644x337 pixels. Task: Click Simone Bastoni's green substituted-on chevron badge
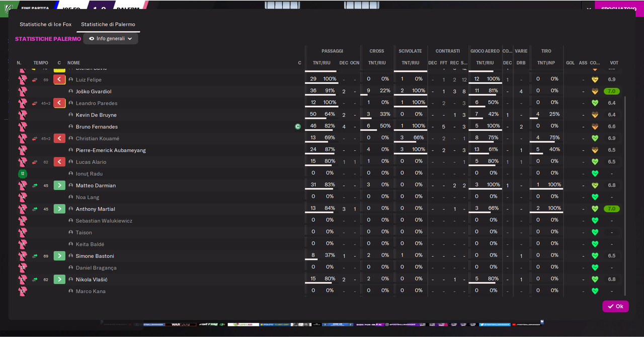click(59, 256)
